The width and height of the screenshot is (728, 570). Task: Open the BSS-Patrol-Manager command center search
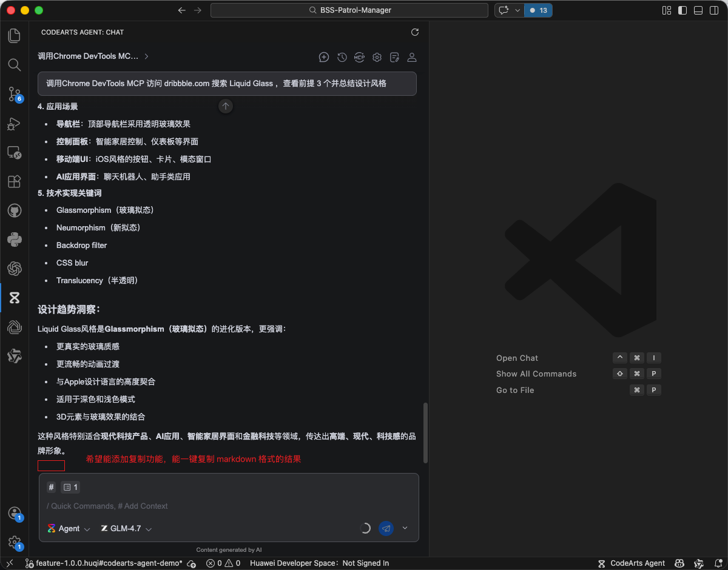349,10
